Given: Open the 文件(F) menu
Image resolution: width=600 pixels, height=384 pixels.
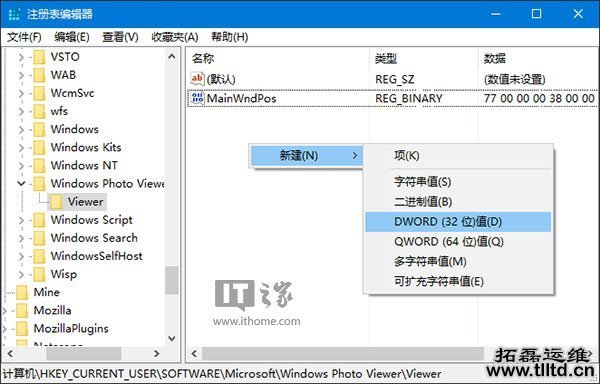Looking at the screenshot, I should [x=24, y=37].
